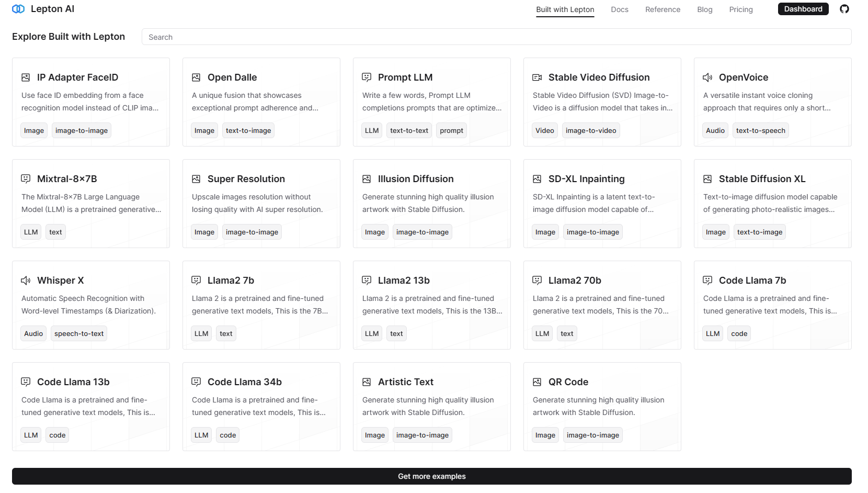This screenshot has width=868, height=493.
Task: Open the QR Code card title
Action: [568, 382]
